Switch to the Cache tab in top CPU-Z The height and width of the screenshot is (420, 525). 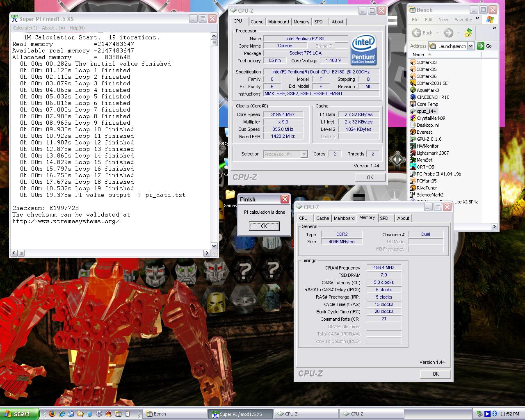257,22
